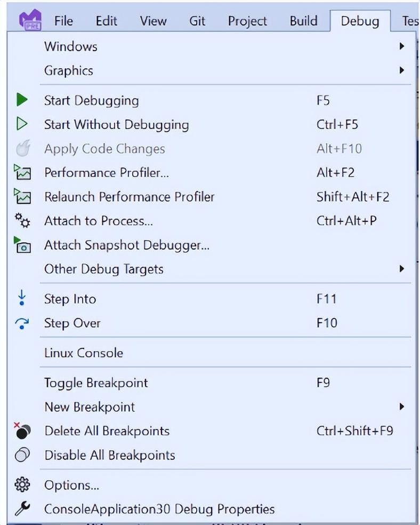Click the Relaunch Performance Profiler icon
The width and height of the screenshot is (420, 525).
click(x=22, y=196)
